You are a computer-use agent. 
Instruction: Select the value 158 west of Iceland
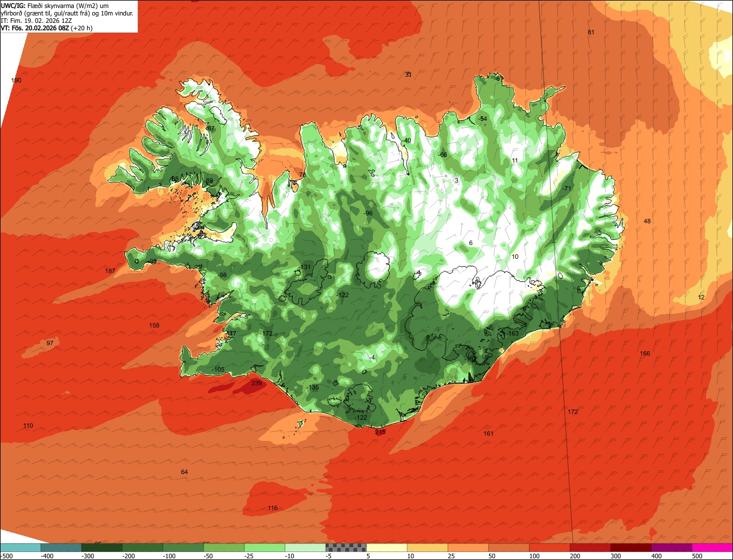click(154, 325)
